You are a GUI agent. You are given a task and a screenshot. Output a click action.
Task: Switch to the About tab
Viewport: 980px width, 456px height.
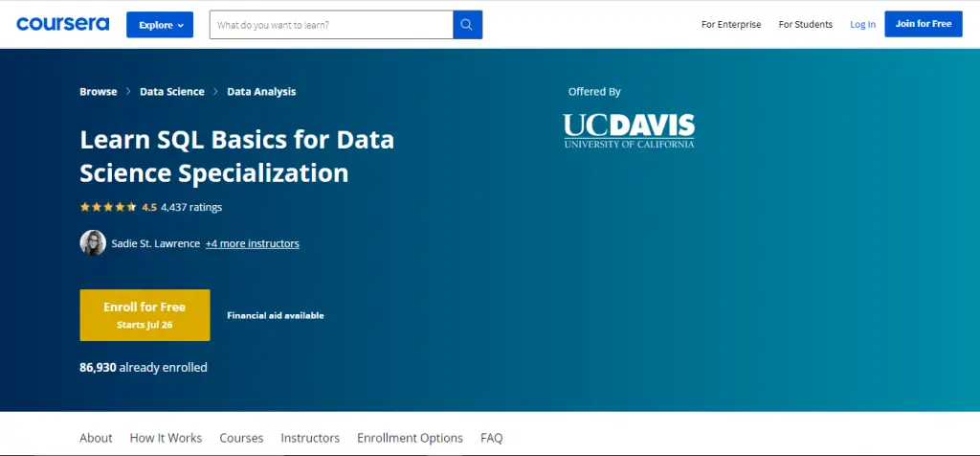(96, 438)
